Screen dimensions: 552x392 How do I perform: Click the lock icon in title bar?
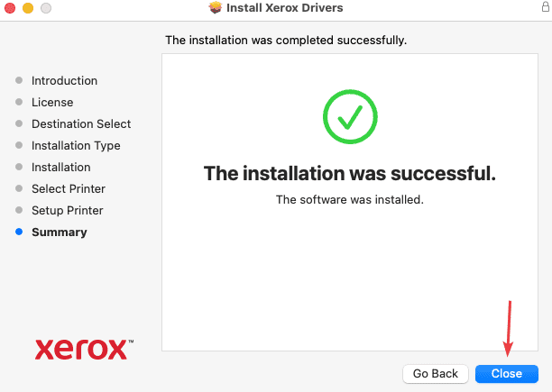point(543,8)
